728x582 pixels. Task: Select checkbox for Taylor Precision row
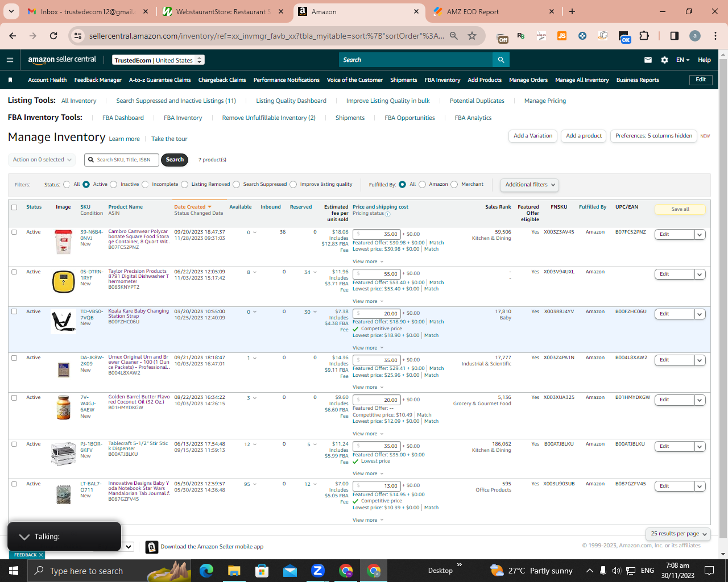tap(14, 272)
